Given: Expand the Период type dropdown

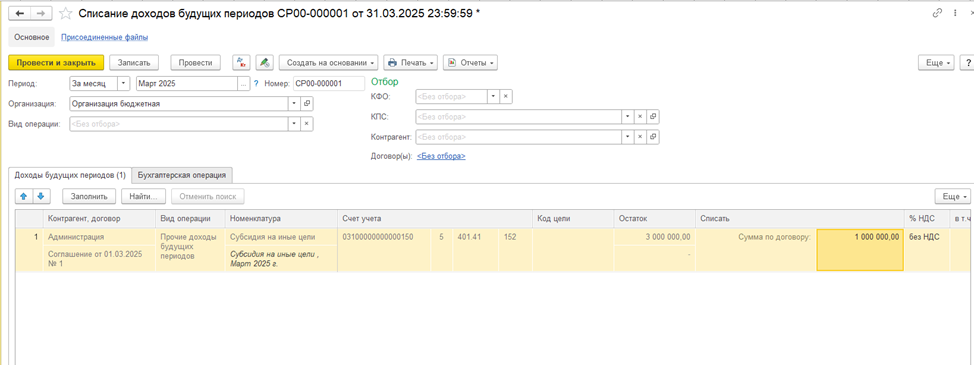Looking at the screenshot, I should tap(124, 83).
